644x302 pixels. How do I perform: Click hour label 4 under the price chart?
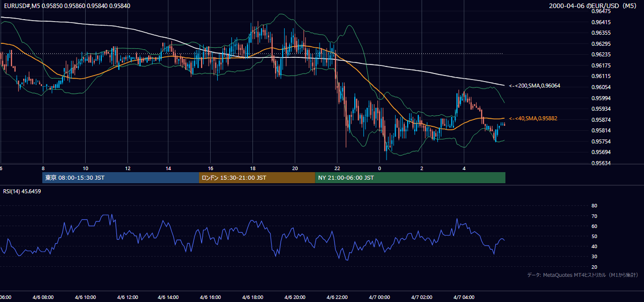[x=464, y=168]
